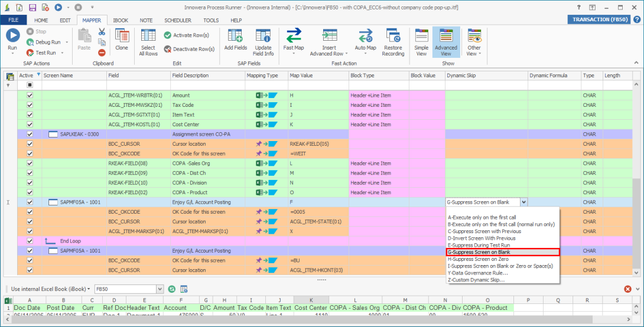Screen dimensions: 644x327
Task: Expand the FB50 sheet selector combo box
Action: [x=160, y=289]
